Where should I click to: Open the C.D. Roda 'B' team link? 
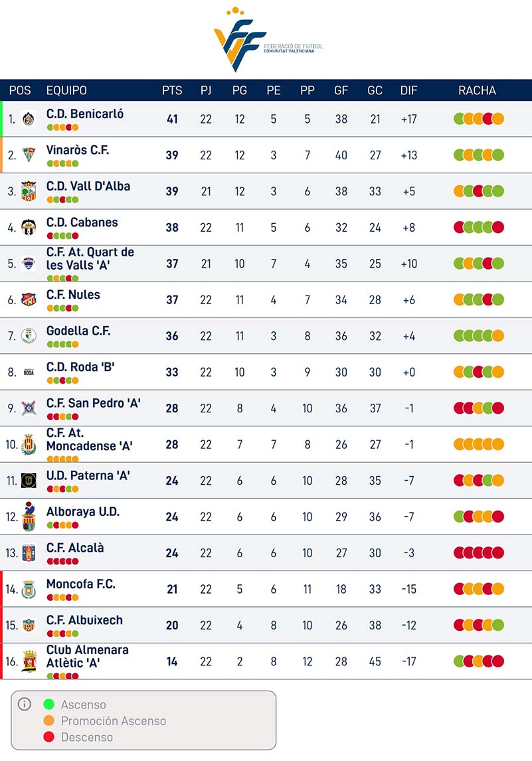pyautogui.click(x=80, y=367)
